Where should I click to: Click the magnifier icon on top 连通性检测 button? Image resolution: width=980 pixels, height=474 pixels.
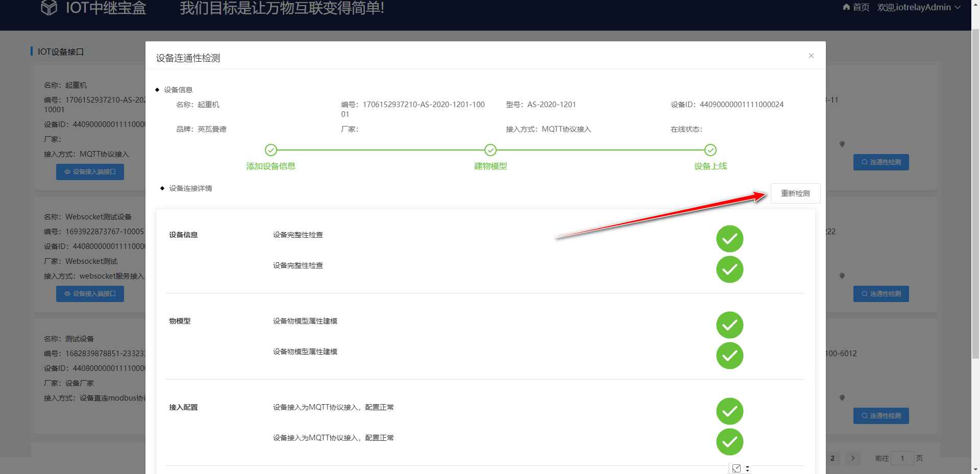pyautogui.click(x=864, y=162)
